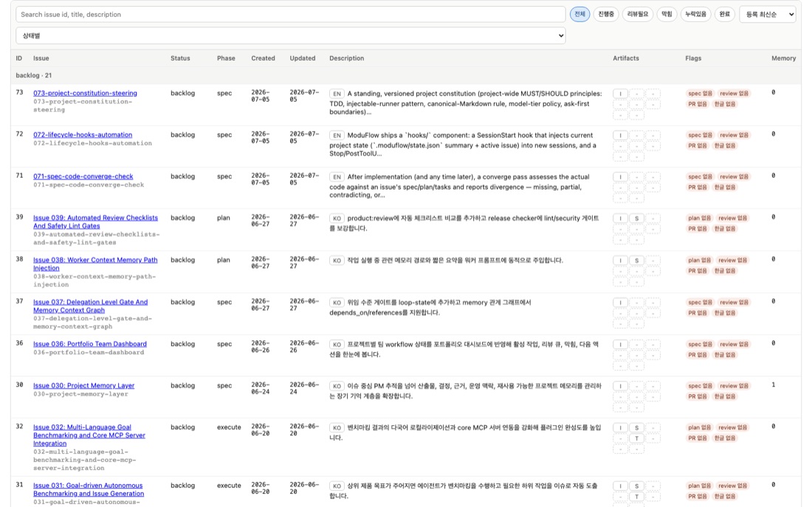Open Issue 037 Delegation Level Gate link
This screenshot has width=812, height=507.
tap(90, 306)
